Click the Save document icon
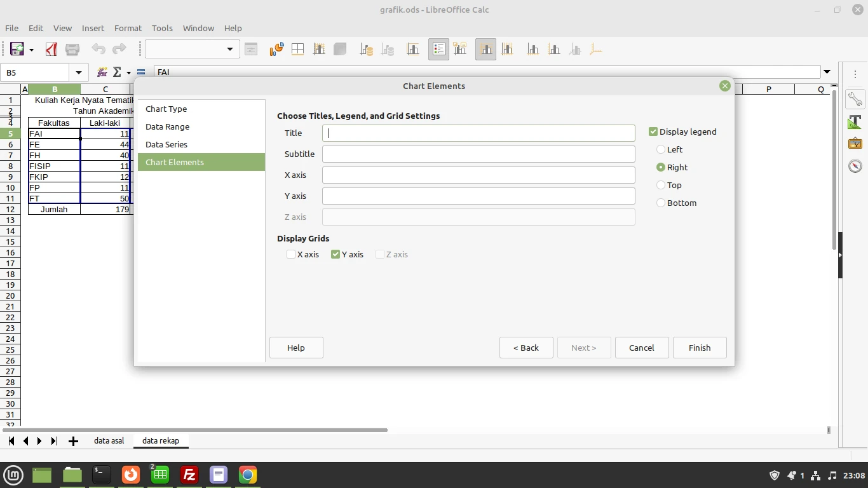 click(x=17, y=50)
